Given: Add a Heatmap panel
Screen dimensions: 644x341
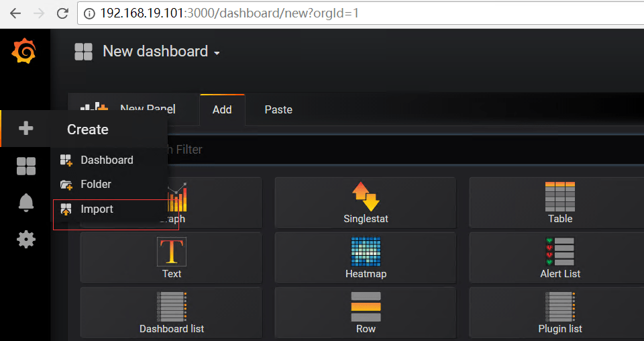Looking at the screenshot, I should (x=366, y=258).
